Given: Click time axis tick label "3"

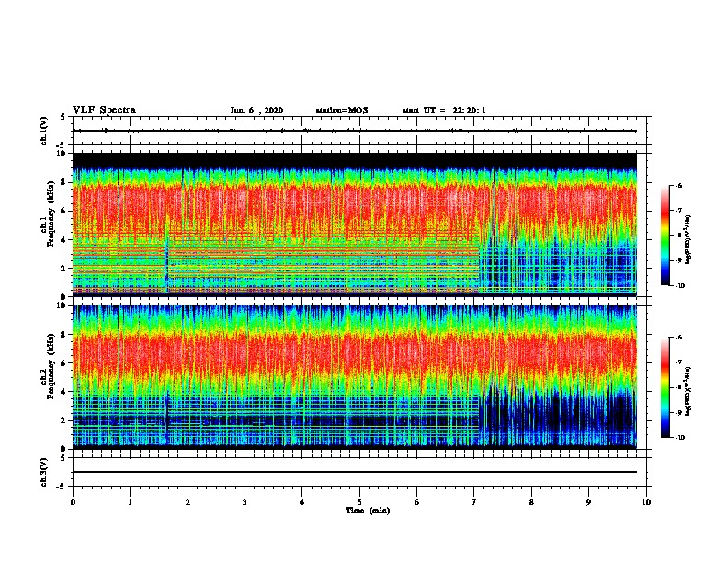Looking at the screenshot, I should tap(245, 502).
